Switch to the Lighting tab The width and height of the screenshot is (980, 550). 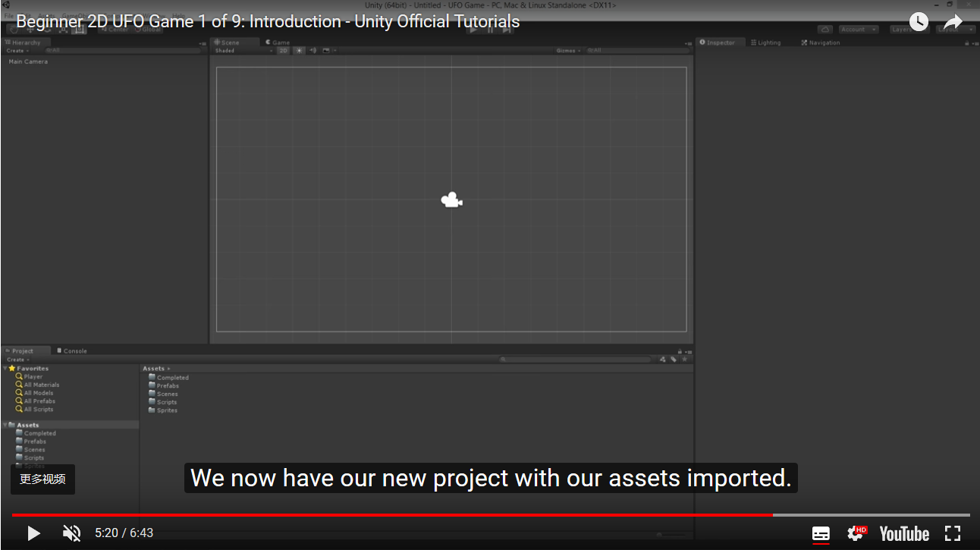[766, 42]
